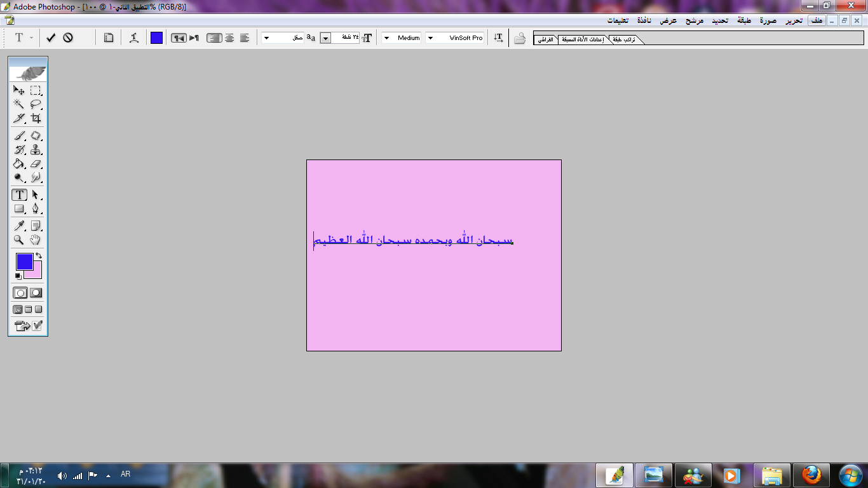Viewport: 868px width, 488px height.
Task: Open the WinSoft Pro font family dropdown
Action: [430, 38]
